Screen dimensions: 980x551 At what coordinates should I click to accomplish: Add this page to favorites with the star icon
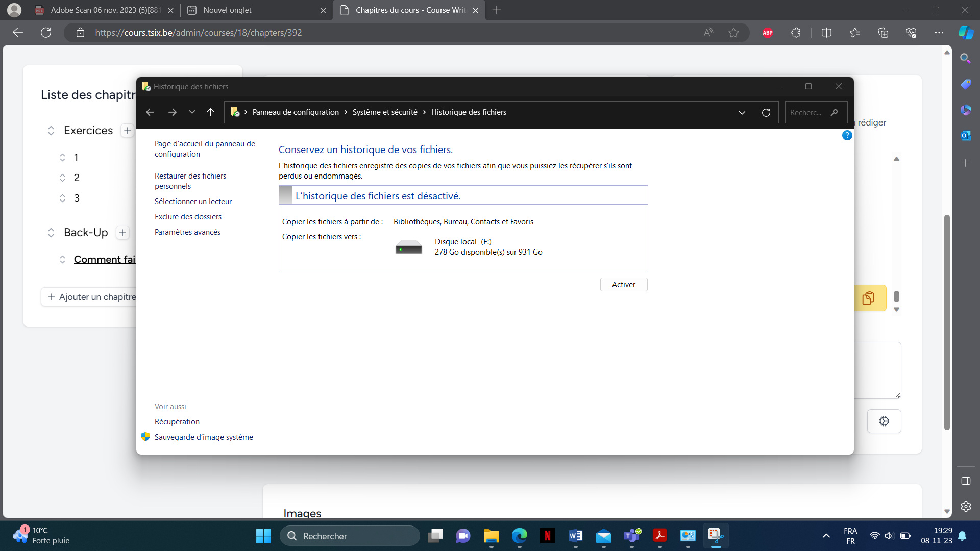pyautogui.click(x=733, y=33)
